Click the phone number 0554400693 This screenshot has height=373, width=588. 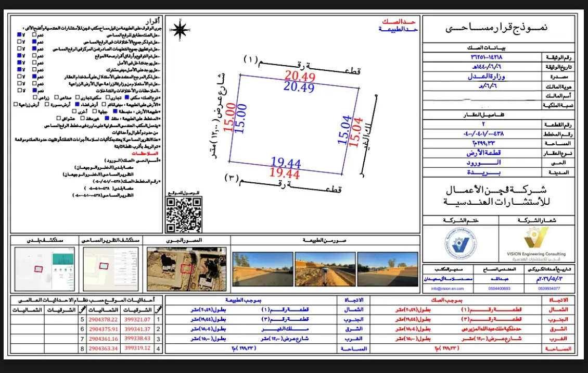tap(499, 289)
